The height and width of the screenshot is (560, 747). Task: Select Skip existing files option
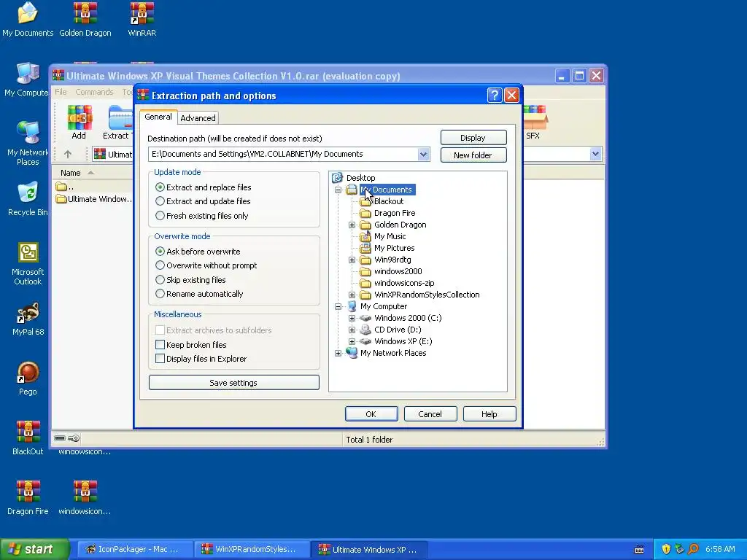point(190,280)
